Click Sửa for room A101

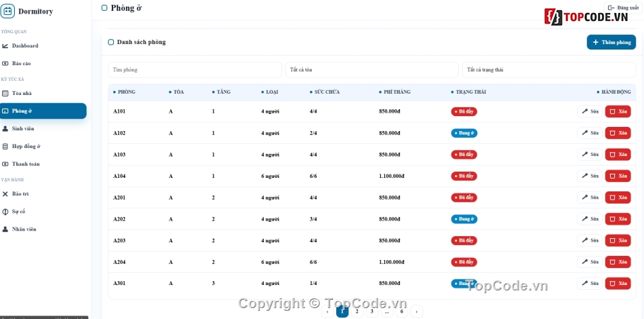coord(590,111)
